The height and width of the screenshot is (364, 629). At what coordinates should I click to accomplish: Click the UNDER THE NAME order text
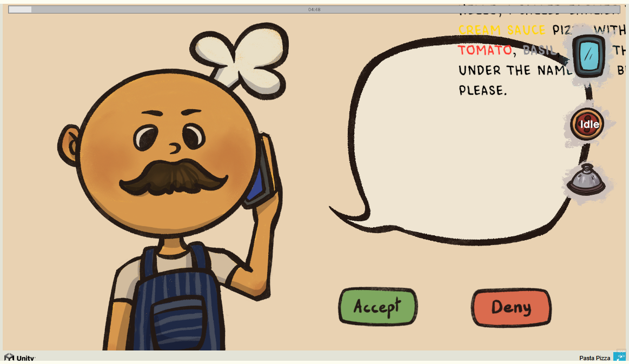click(x=515, y=71)
